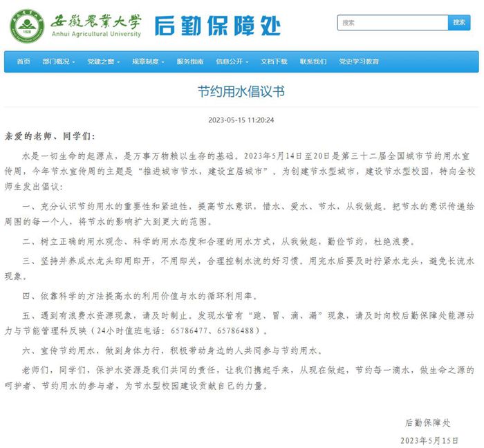
Task: Expand the 规章制度 dropdown menu
Action: (x=149, y=62)
